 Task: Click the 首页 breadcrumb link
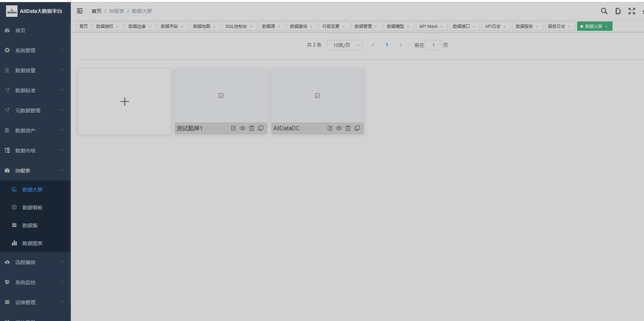tap(97, 11)
